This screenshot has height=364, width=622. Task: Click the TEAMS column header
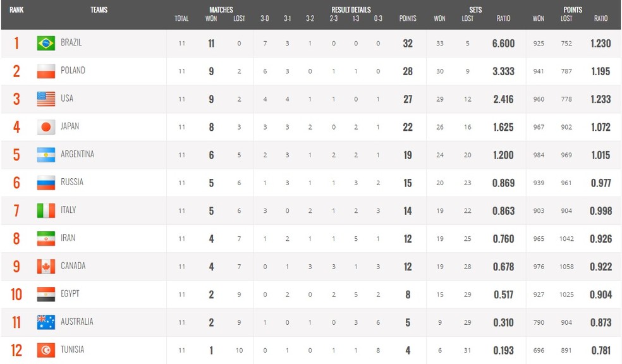99,10
